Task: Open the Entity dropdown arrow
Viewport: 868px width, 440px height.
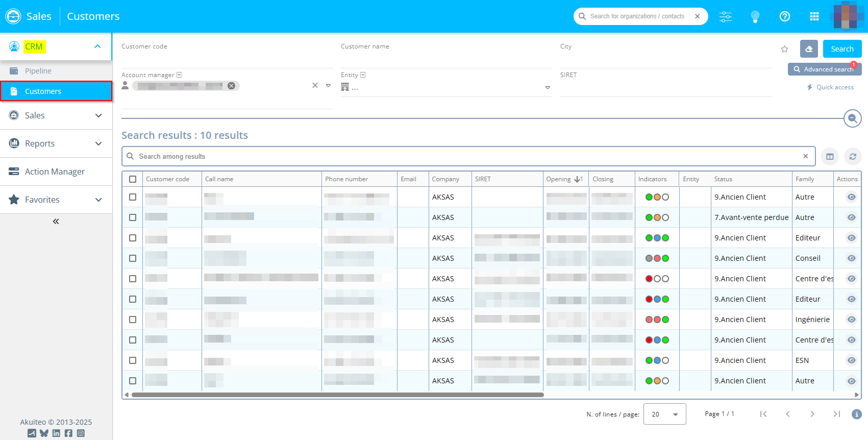Action: click(x=548, y=87)
